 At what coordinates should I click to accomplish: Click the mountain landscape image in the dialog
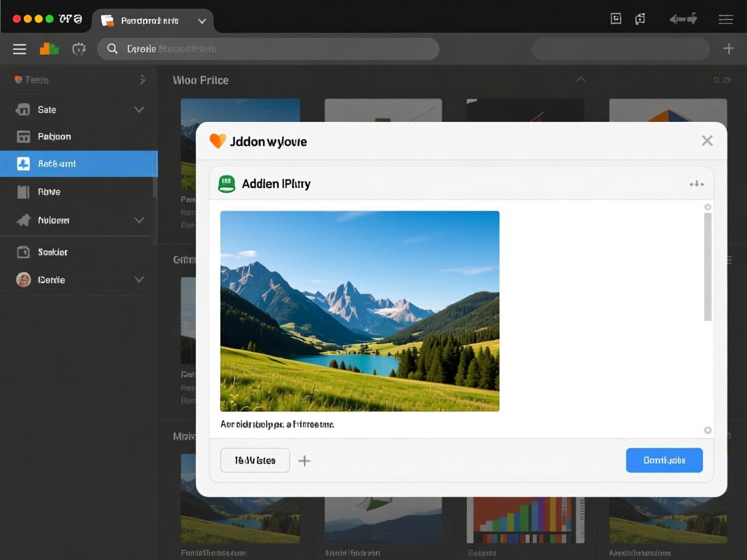[x=360, y=311]
